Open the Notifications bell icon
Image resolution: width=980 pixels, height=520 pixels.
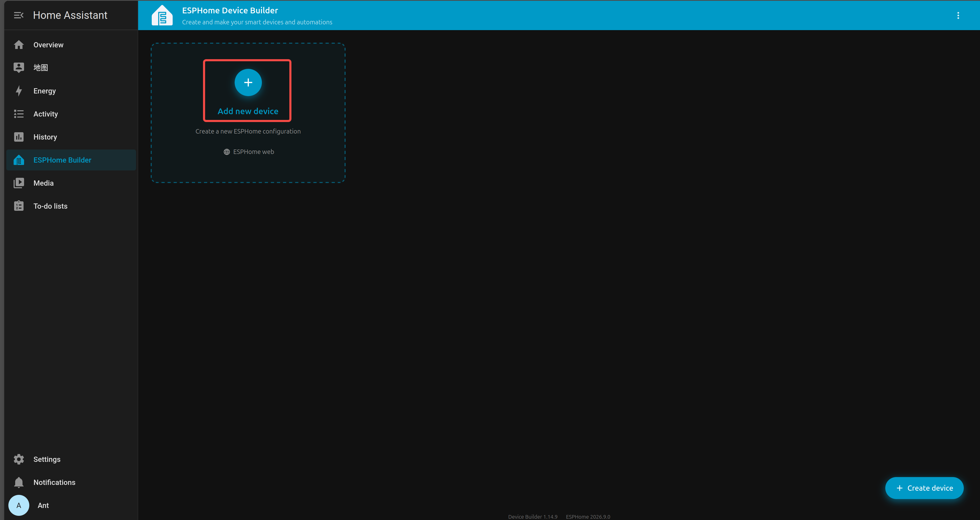[x=19, y=482]
